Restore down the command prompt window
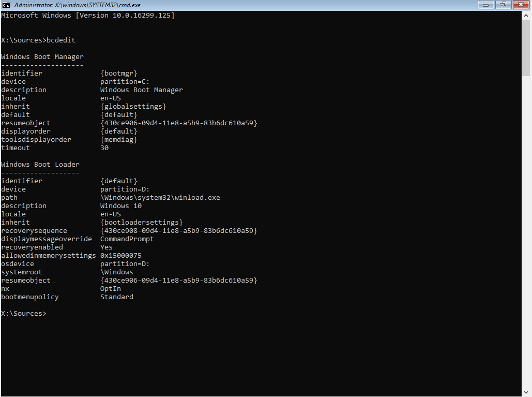Image resolution: width=532 pixels, height=397 pixels. pyautogui.click(x=503, y=5)
